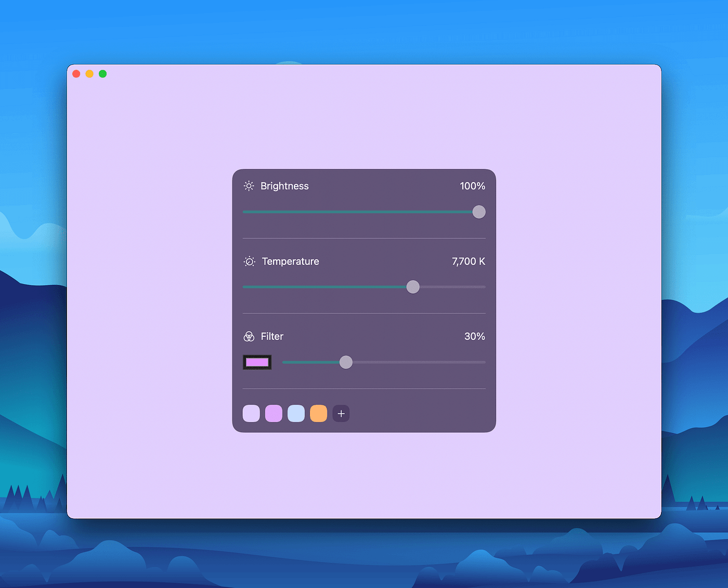This screenshot has height=588, width=728.
Task: Click the 30% filter value
Action: pyautogui.click(x=474, y=336)
